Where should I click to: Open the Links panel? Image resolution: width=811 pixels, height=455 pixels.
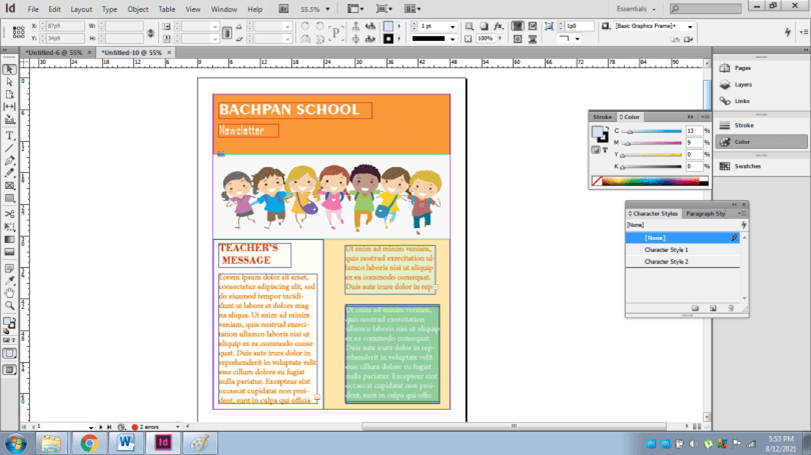[x=741, y=101]
